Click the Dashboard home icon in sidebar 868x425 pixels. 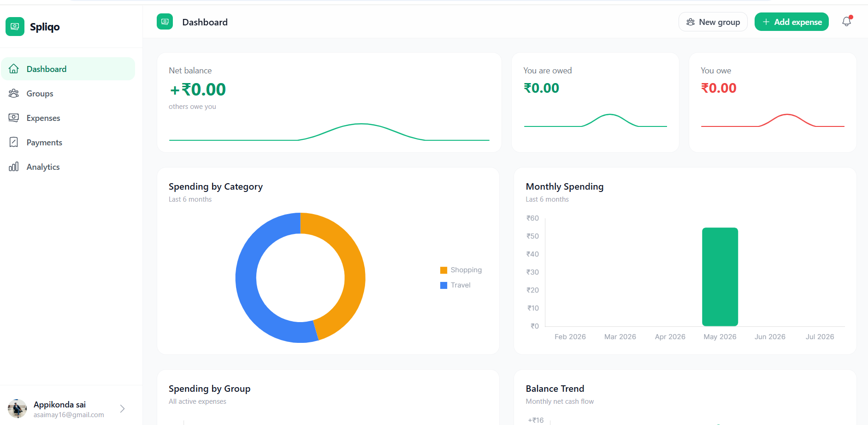(14, 69)
